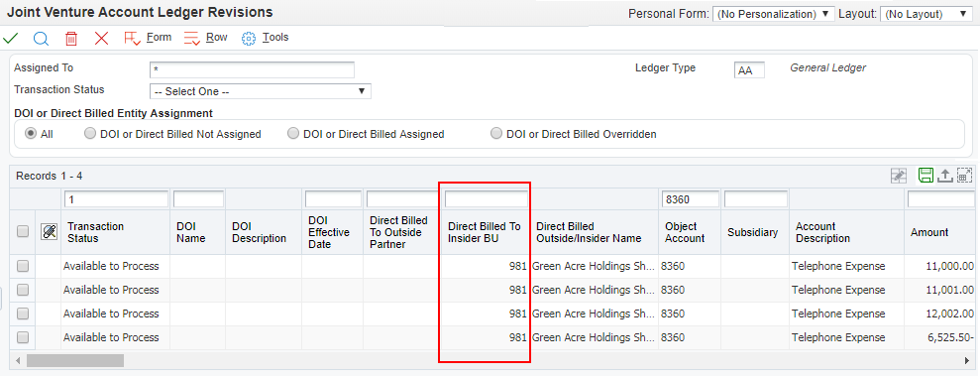This screenshot has height=376, width=980.
Task: Open the Layout dropdown
Action: [926, 14]
